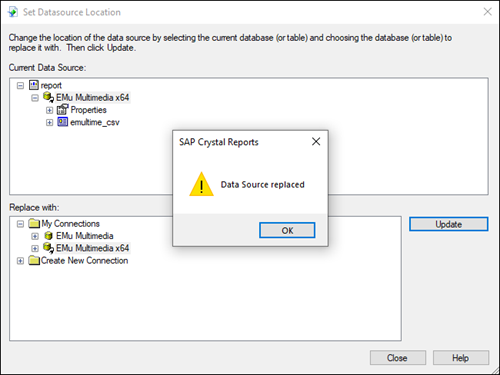Expand the EMu Multimedia connection in Replace with

(35, 236)
